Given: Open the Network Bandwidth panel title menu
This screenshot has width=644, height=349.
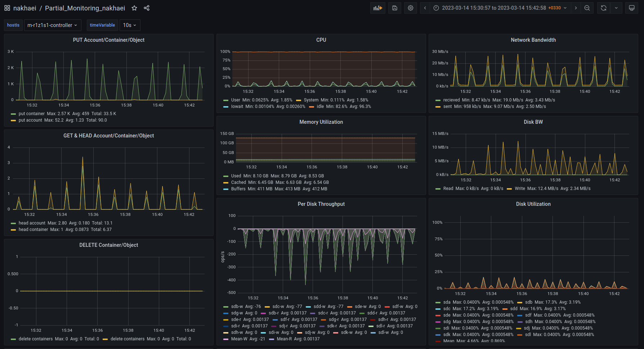Looking at the screenshot, I should tap(533, 40).
